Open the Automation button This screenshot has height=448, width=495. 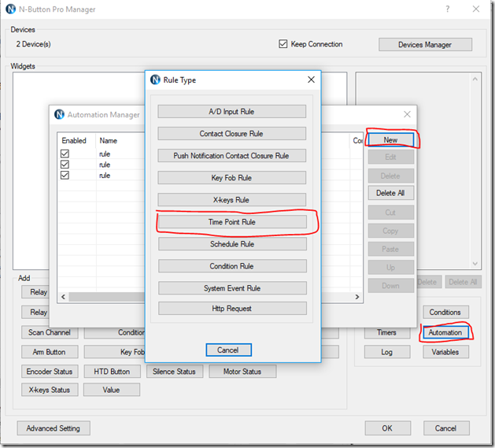[445, 332]
